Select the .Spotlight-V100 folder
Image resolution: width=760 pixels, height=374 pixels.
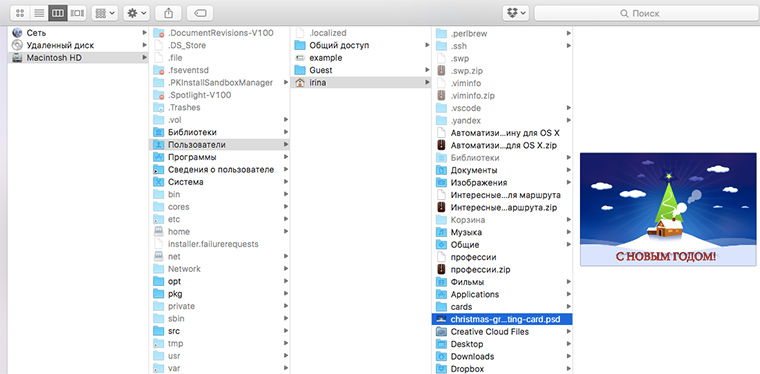point(220,95)
